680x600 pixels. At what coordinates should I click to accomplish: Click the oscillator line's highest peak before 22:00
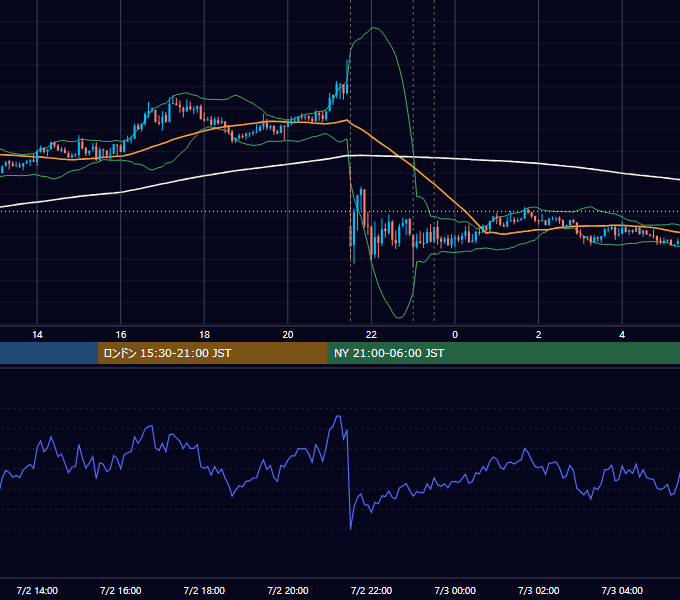338,416
